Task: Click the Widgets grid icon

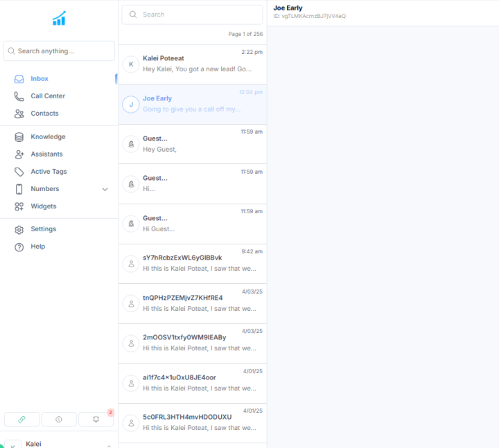Action: (x=19, y=206)
